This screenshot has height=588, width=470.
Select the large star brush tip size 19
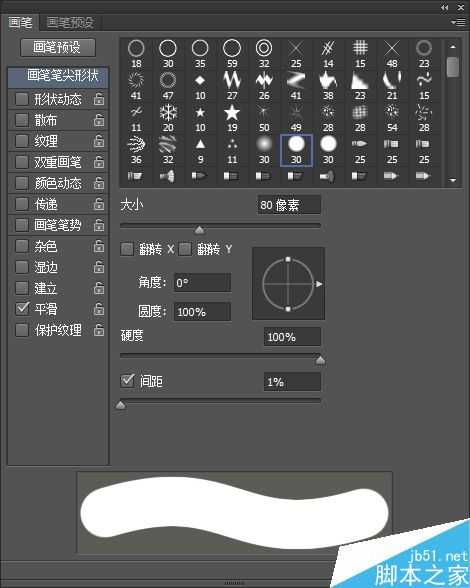point(232,117)
